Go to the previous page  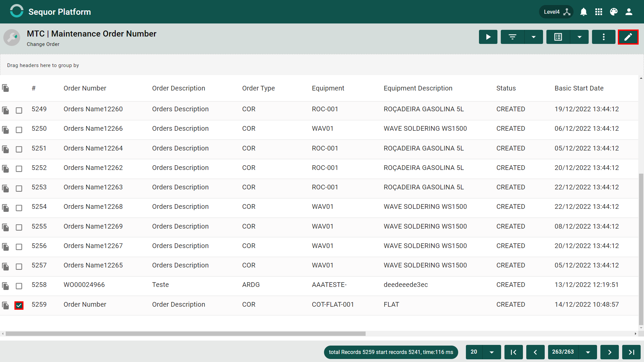pos(535,352)
